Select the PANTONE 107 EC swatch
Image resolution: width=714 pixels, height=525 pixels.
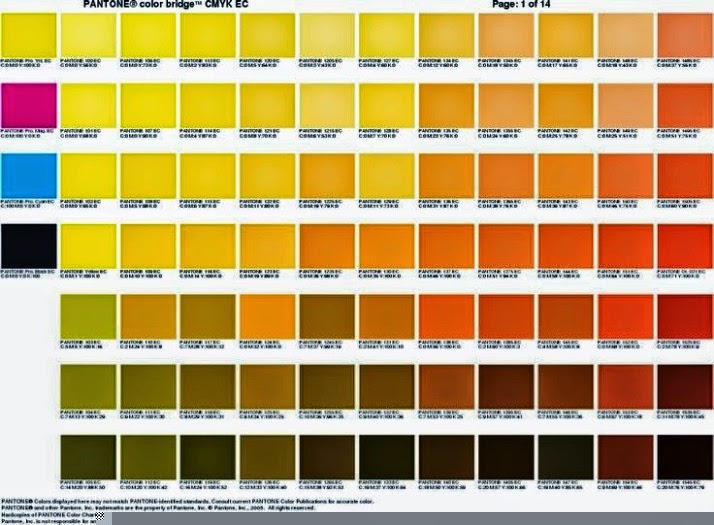coord(148,105)
